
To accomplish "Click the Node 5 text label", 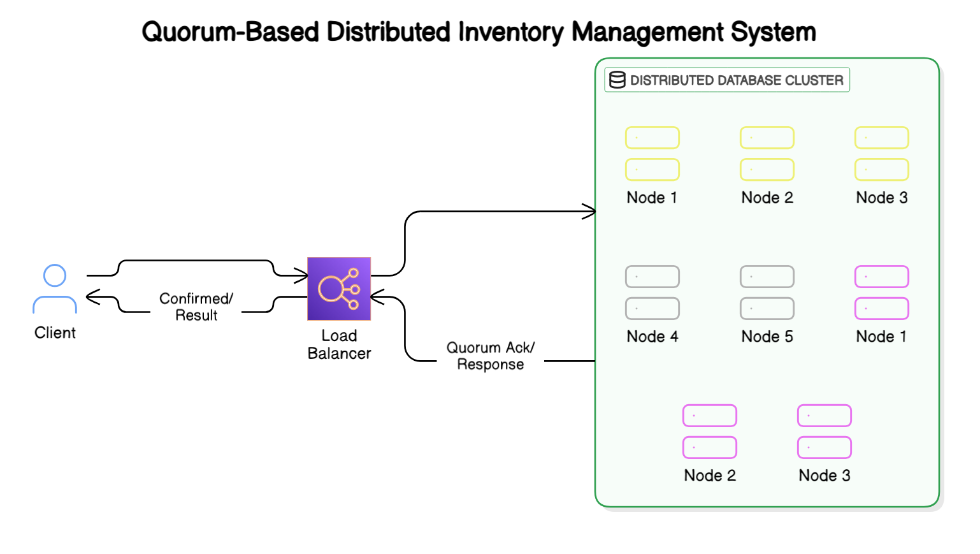I will pyautogui.click(x=767, y=337).
